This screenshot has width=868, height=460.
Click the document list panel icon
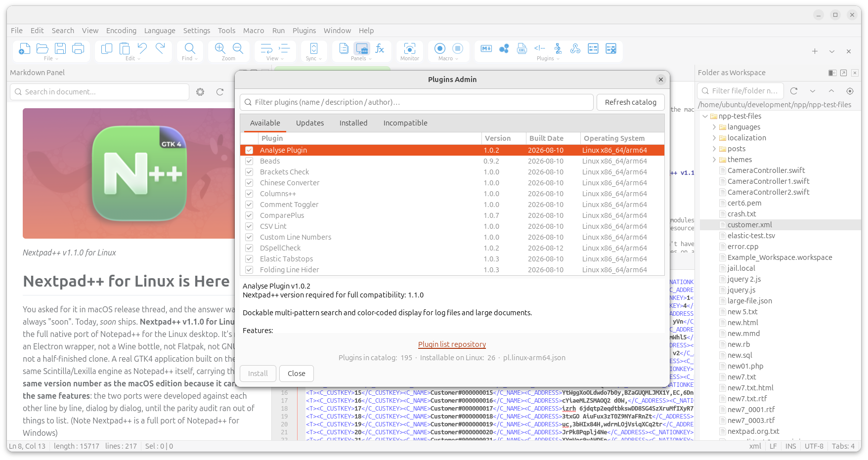[x=344, y=48]
